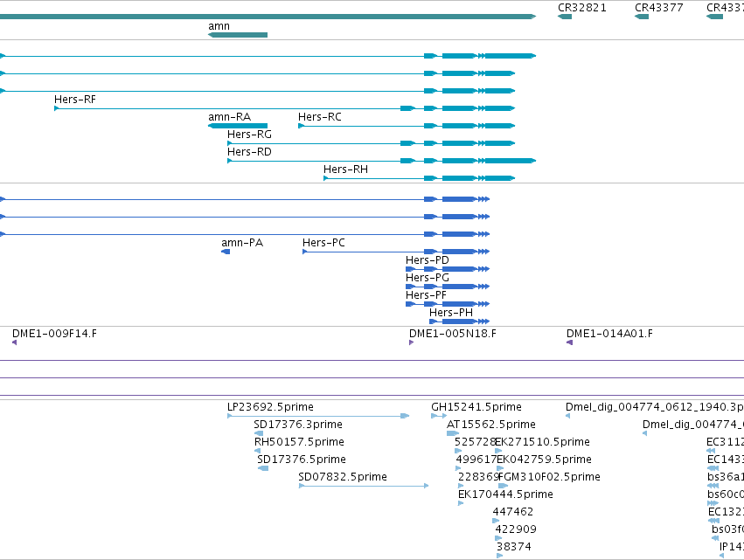Click the Dmel_dig_004774_0612_1940 feature label

[x=655, y=407]
